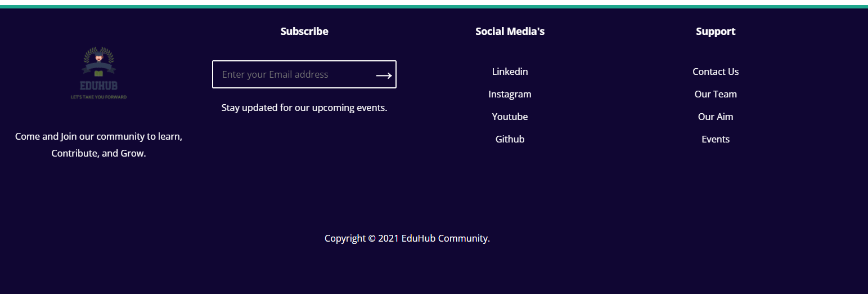
Task: Navigate to the Events link
Action: click(716, 139)
